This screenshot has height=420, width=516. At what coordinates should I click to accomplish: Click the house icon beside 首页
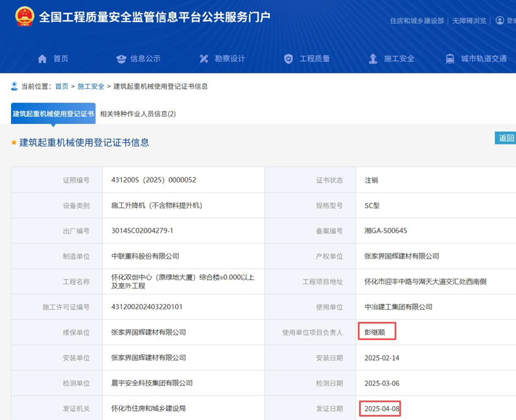(43, 59)
